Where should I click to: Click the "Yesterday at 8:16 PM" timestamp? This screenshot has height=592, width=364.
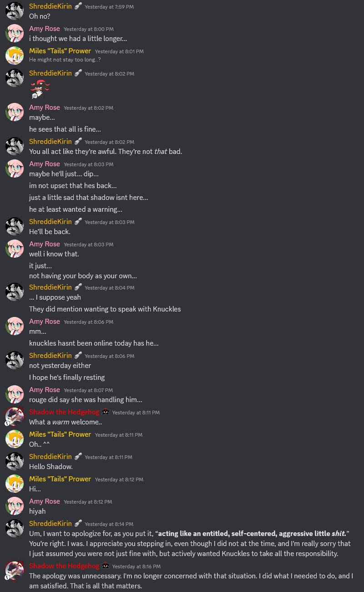tap(136, 566)
